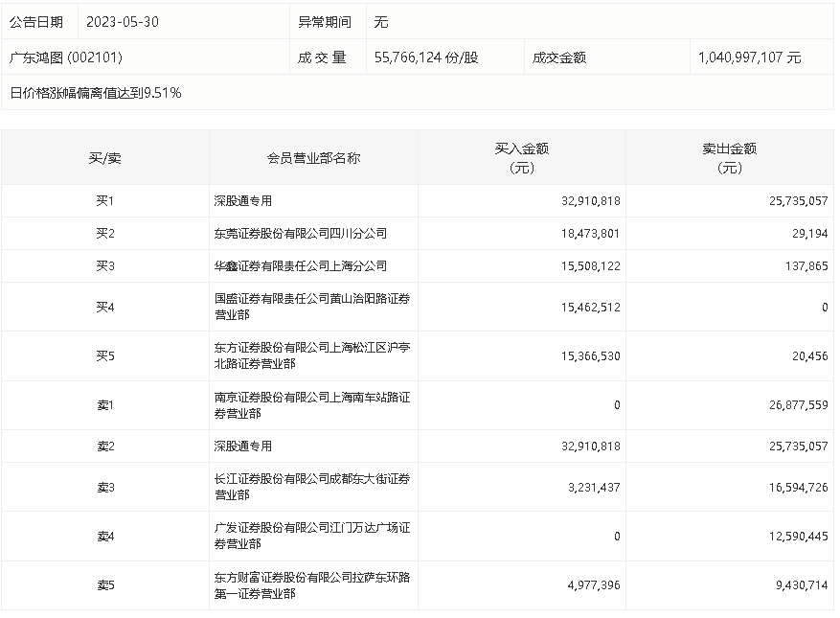The width and height of the screenshot is (840, 618).
Task: Click 东方证券股份有限公司上海松江区沪亭北路 cell
Action: point(312,355)
